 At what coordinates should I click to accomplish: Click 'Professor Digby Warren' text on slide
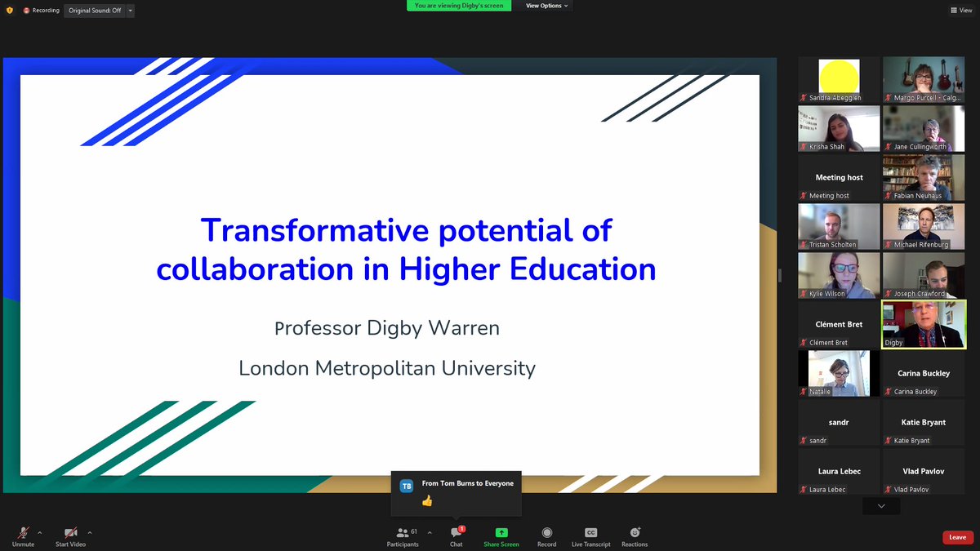pos(388,329)
